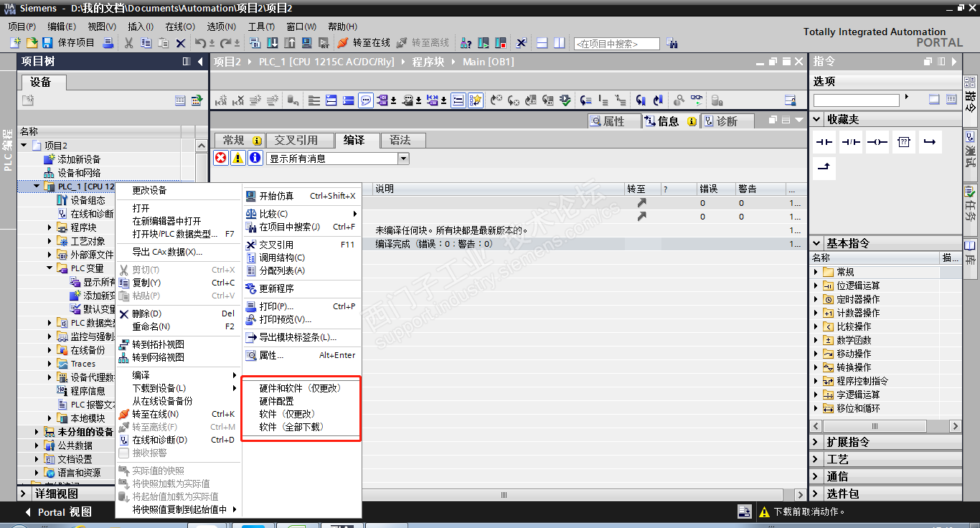Viewport: 980px width, 528px height.
Task: Expand the 定时器操作 instruction folder
Action: [x=816, y=299]
